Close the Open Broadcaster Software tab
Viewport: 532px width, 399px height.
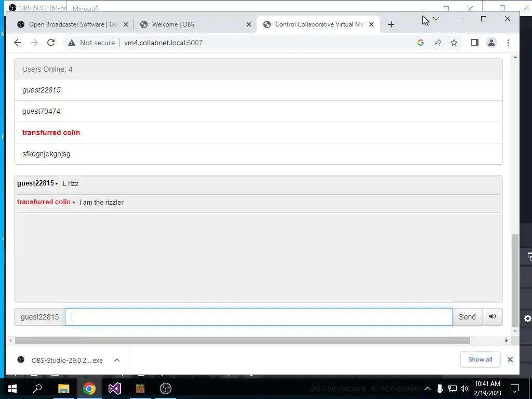126,24
